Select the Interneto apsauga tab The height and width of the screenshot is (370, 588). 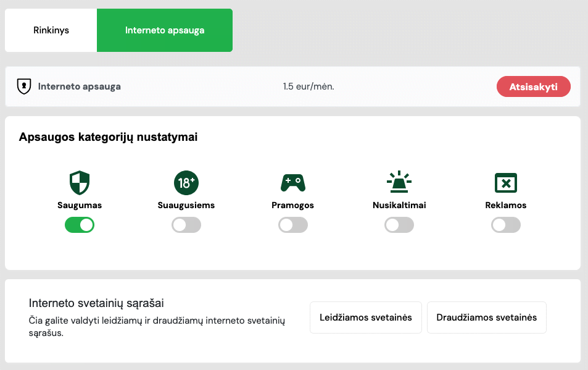tap(165, 30)
